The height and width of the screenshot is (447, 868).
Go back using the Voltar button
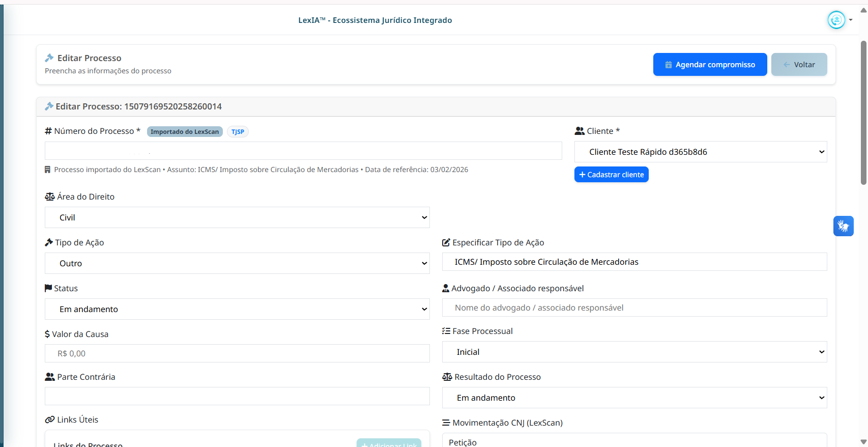[799, 65]
